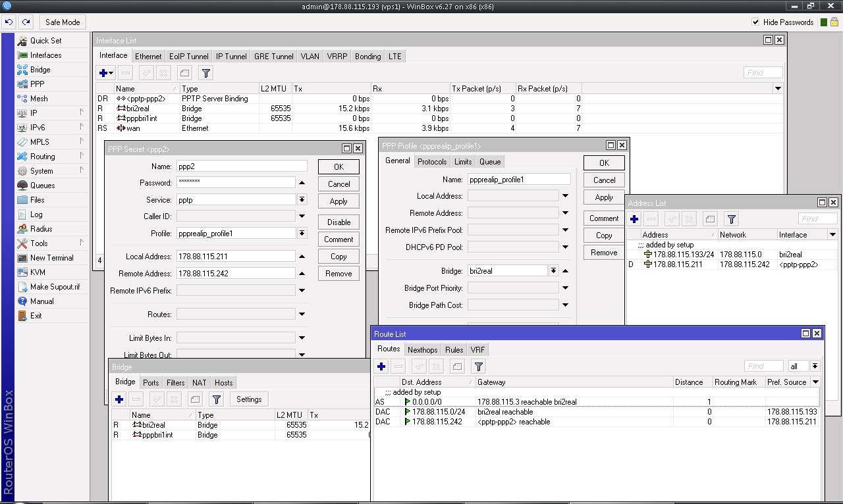
Task: Open the Service dropdown in PPP Secret
Action: tap(302, 199)
